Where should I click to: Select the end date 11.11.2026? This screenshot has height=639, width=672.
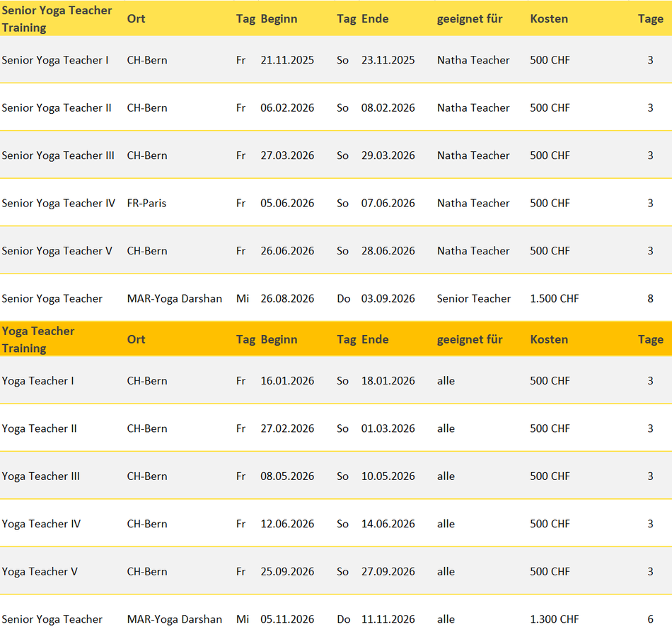pos(388,619)
